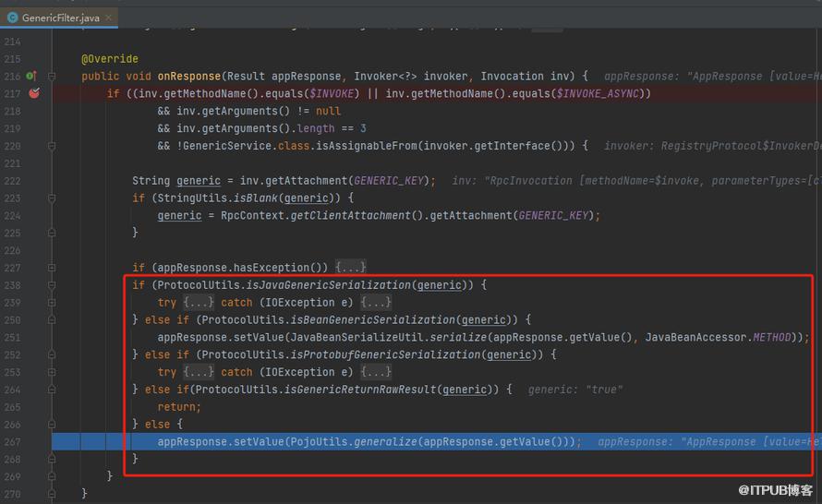Collapse the final else block at line 266

click(52, 425)
